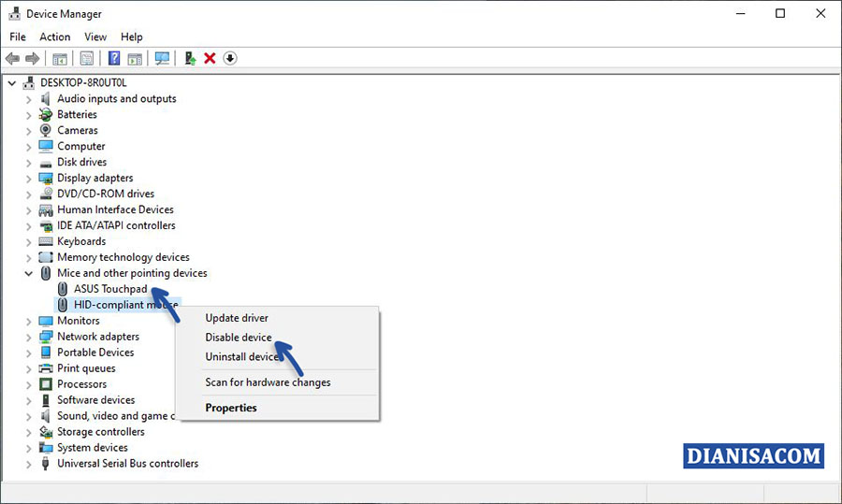Open the View menu
The image size is (842, 504).
point(95,36)
